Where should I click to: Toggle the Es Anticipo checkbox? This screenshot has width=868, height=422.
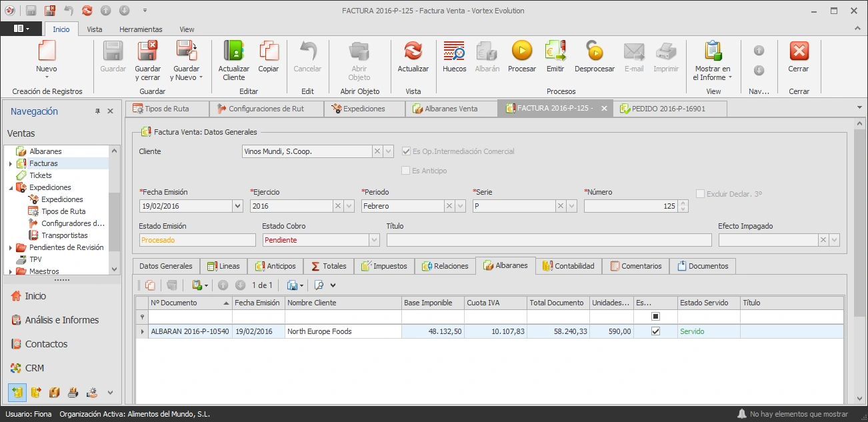[x=405, y=171]
